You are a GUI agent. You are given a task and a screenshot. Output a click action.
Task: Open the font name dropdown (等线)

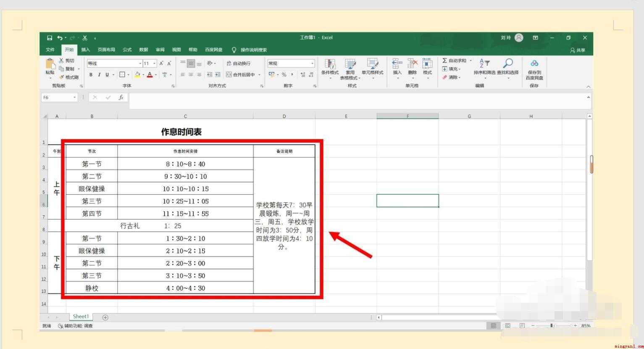[140, 63]
